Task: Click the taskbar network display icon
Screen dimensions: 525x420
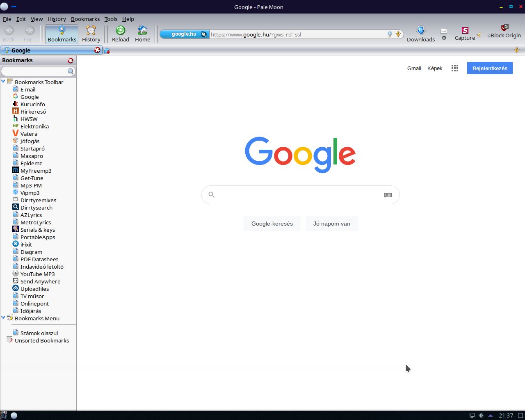Action: point(472,415)
